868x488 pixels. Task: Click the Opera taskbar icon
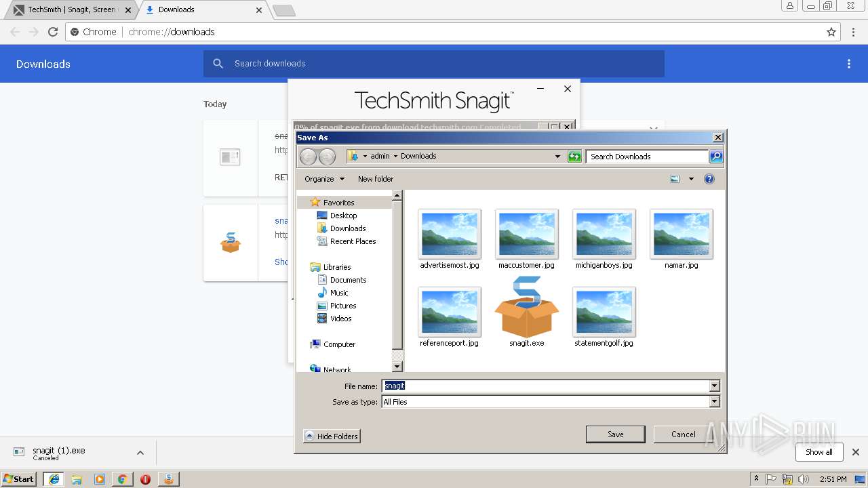click(x=145, y=479)
